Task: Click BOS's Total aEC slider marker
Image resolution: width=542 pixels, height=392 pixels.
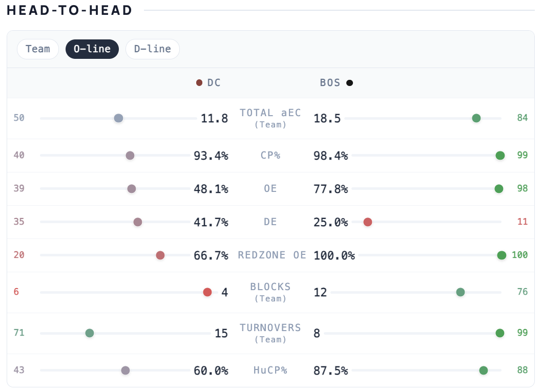Action: (476, 118)
